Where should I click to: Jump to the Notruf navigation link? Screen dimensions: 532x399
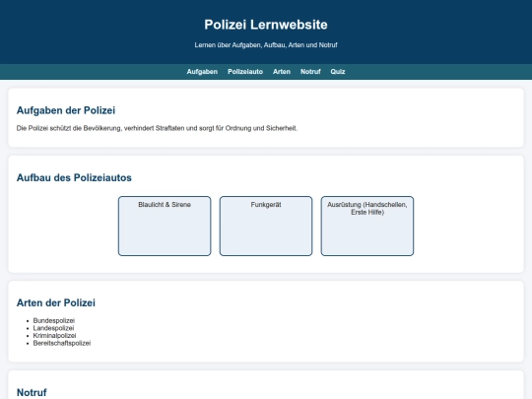tap(310, 72)
